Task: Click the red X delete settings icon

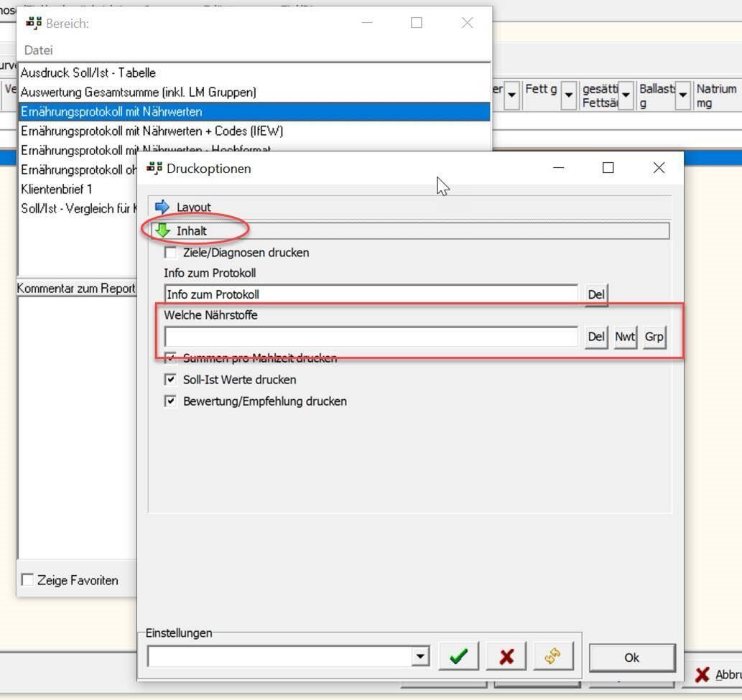Action: point(506,656)
